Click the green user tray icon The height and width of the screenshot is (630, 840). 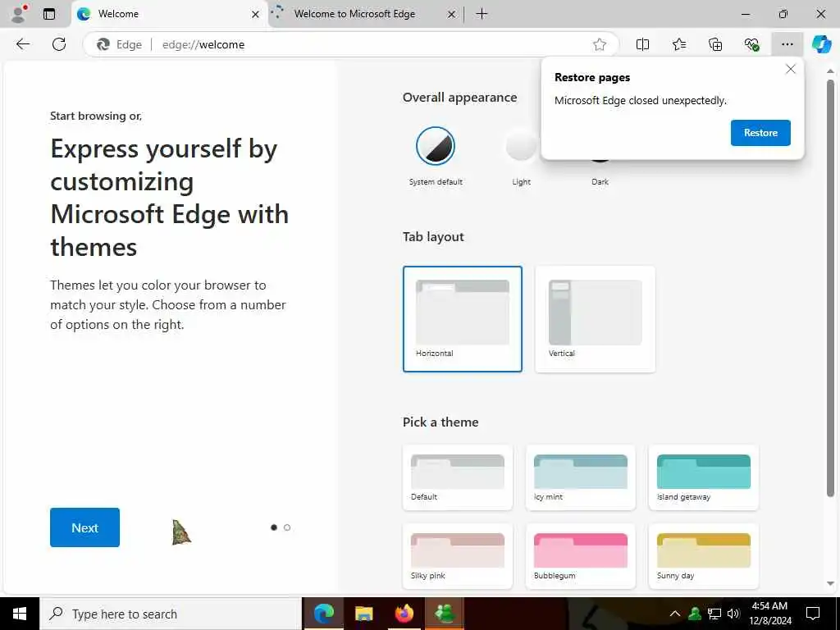(695, 614)
